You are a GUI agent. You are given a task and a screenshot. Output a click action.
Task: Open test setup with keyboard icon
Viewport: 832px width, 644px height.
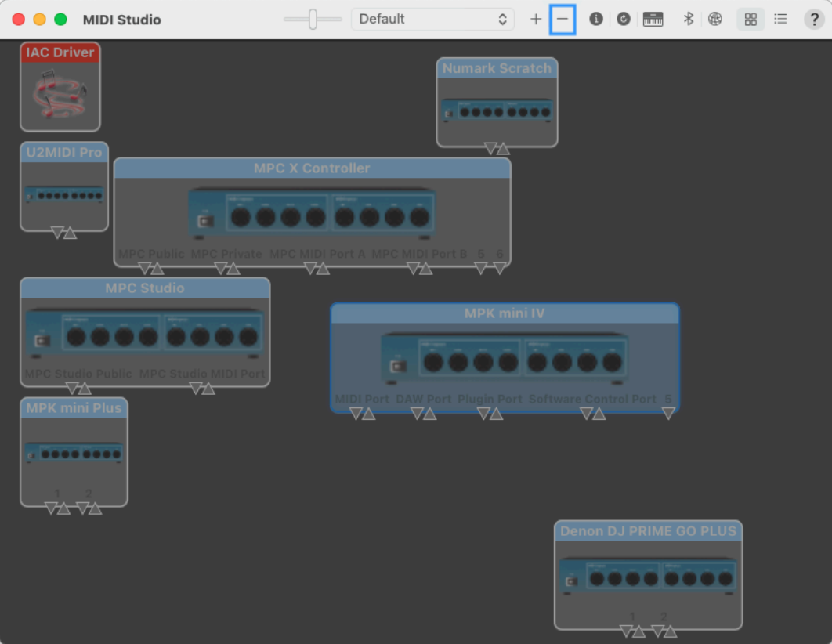pyautogui.click(x=653, y=19)
